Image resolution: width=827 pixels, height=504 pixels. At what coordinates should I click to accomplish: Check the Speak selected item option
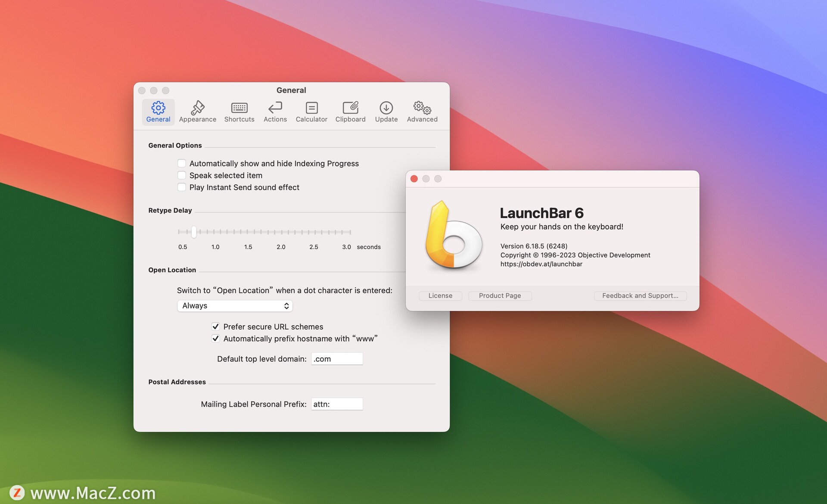182,175
